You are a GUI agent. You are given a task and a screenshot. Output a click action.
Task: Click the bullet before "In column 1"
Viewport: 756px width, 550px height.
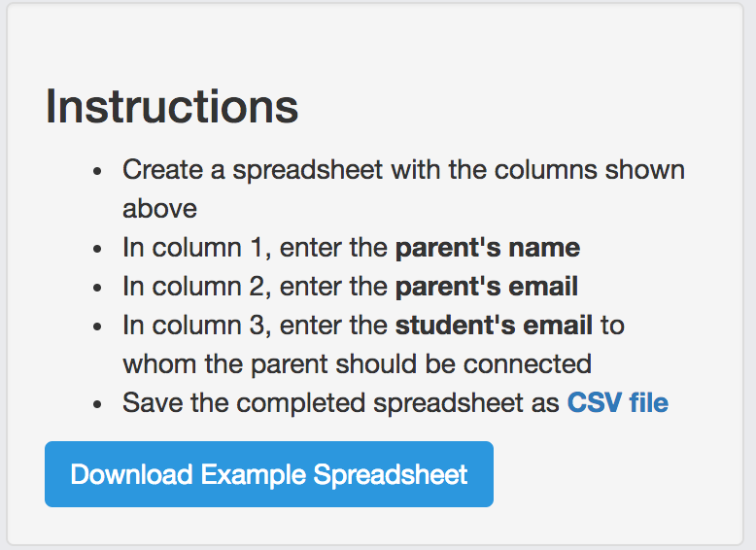[x=97, y=249]
